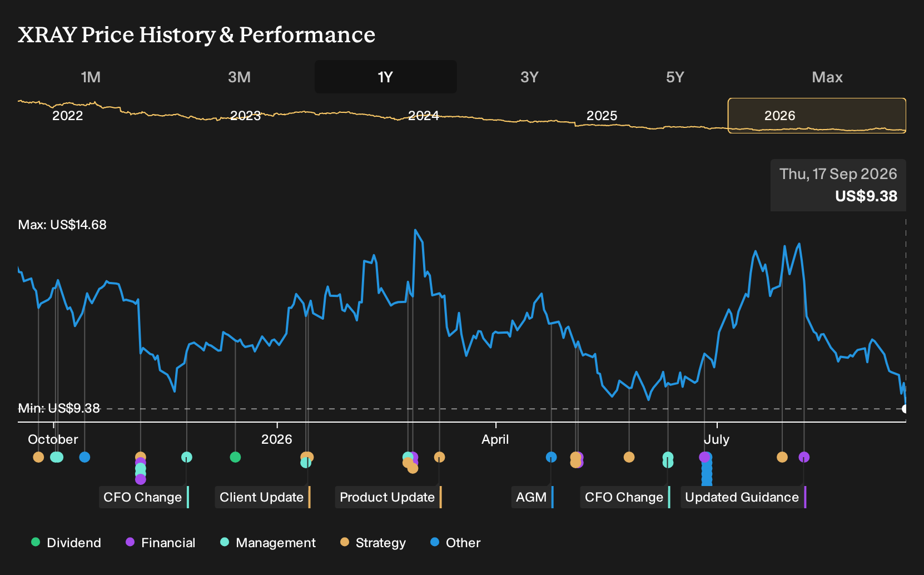924x575 pixels.
Task: Select the 1M time range tab
Action: tap(91, 77)
